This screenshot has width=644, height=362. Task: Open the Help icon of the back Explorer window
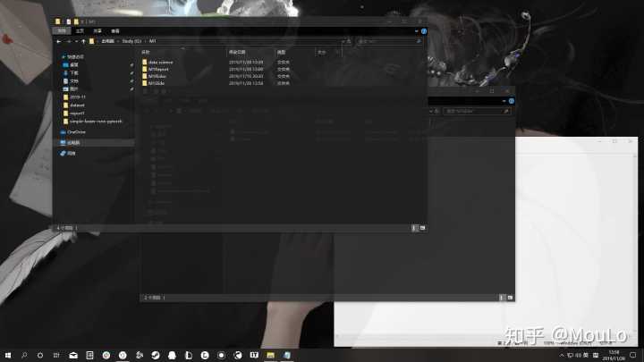[512, 101]
